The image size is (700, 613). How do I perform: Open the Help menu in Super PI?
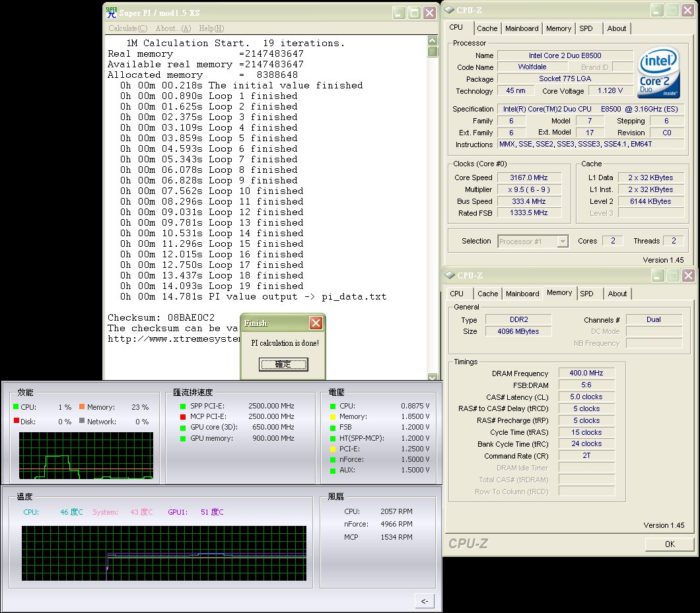coord(211,28)
